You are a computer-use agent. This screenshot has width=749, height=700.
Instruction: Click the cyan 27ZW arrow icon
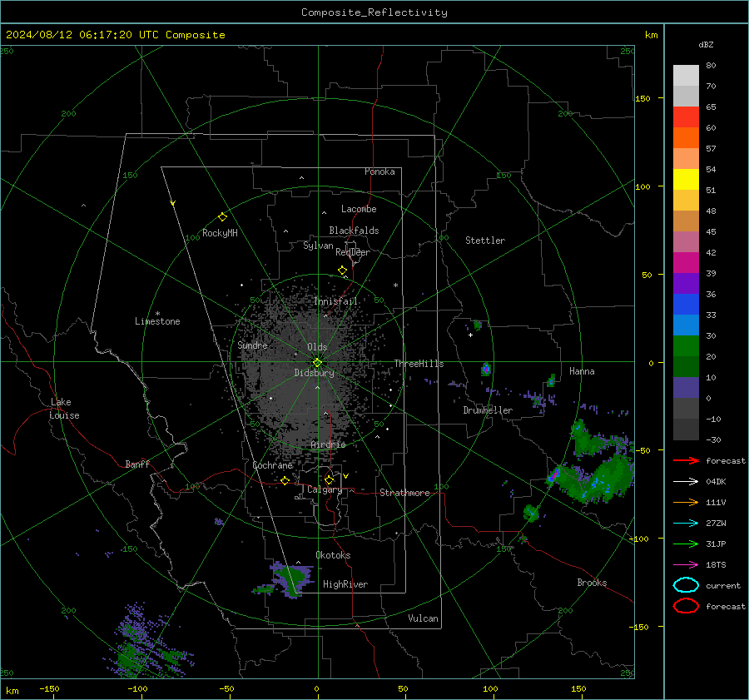(686, 524)
